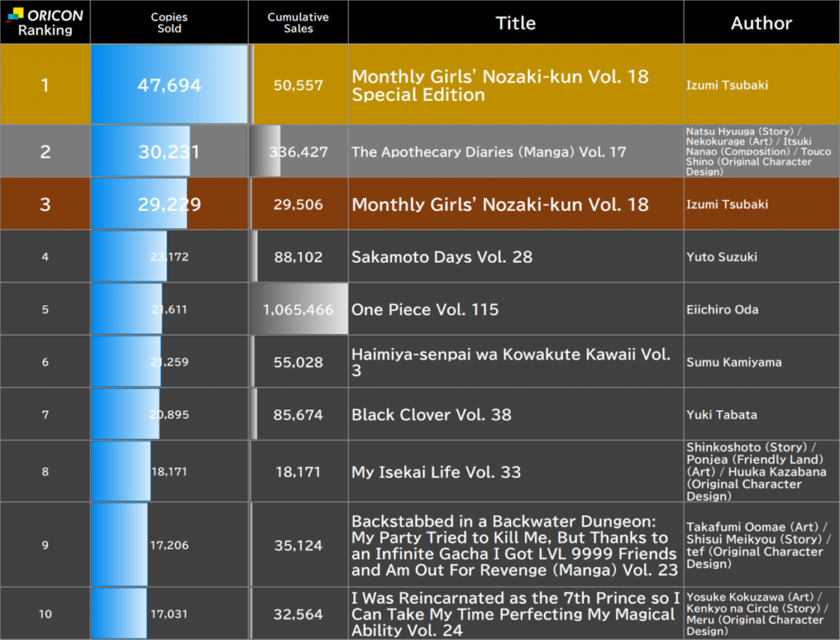
Task: Open I Was Reincarnated as the 7th Prince title
Action: pos(515,614)
